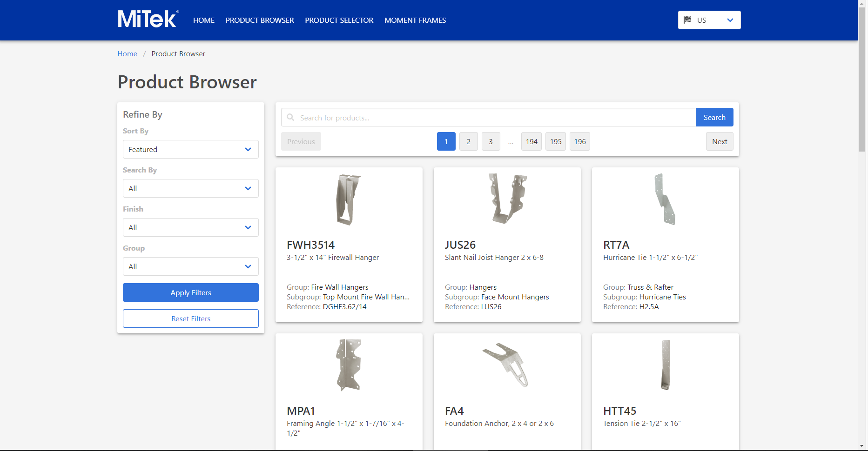The width and height of the screenshot is (868, 451).
Task: Click the JUS26 joist hanger image
Action: [507, 199]
